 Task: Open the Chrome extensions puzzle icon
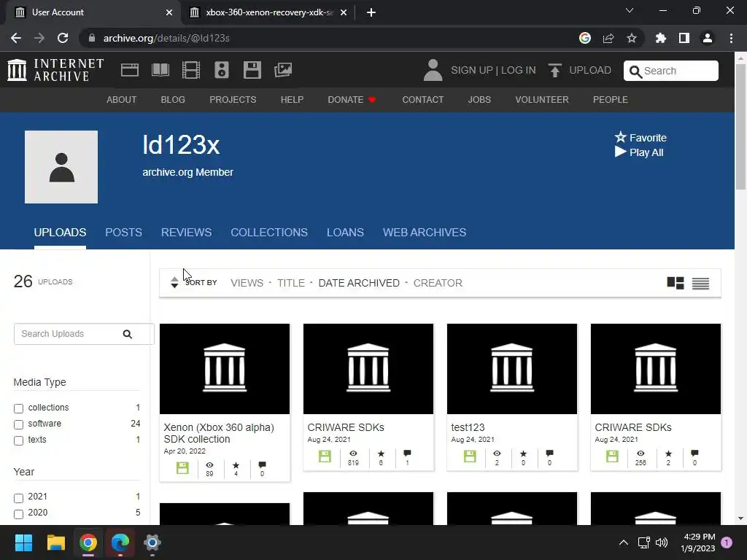pos(660,38)
